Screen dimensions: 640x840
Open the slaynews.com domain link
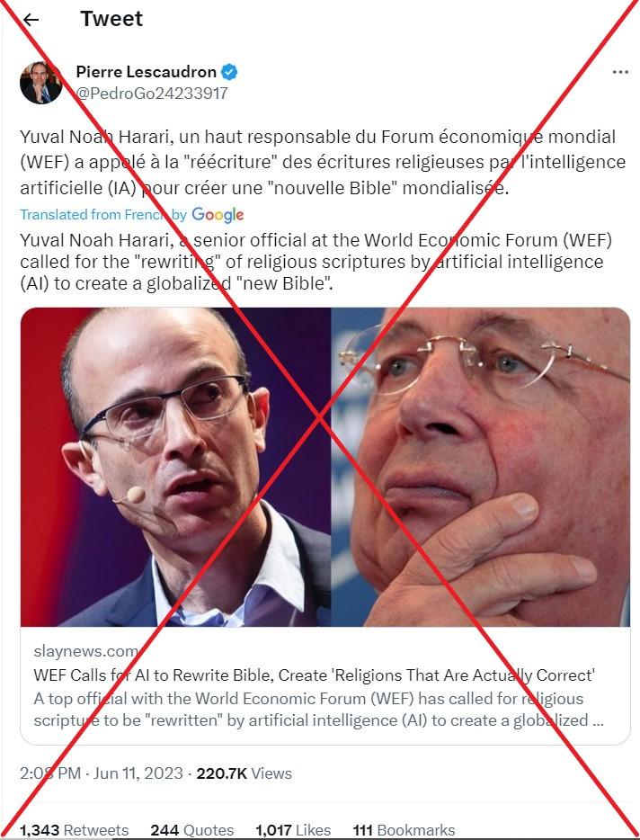click(x=85, y=651)
